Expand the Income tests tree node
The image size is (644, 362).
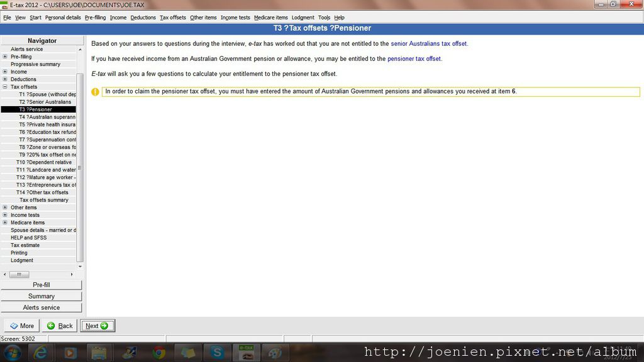pyautogui.click(x=5, y=215)
